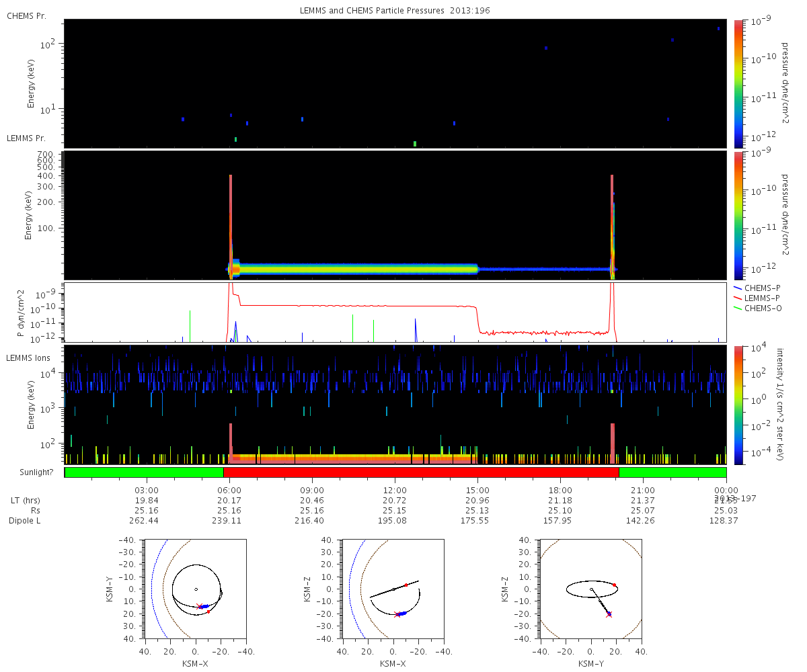807x672 pixels.
Task: Click the first green Sunlight segment
Action: point(144,472)
